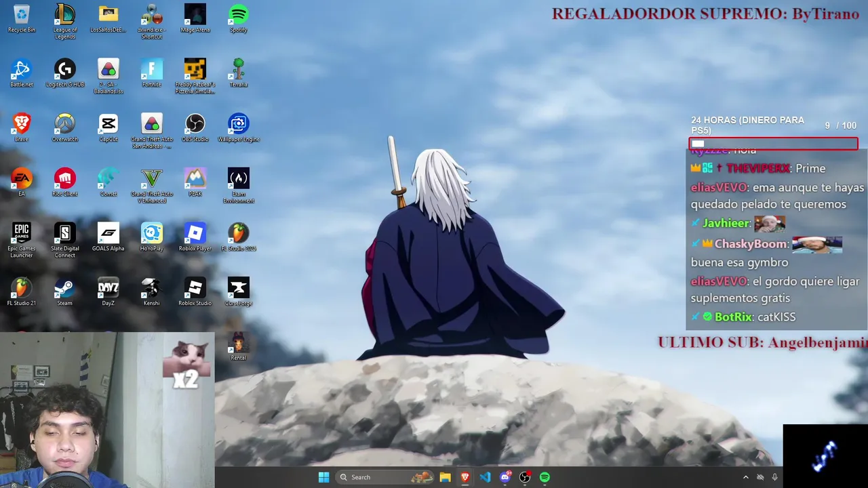Open Discord from the taskbar

505,477
